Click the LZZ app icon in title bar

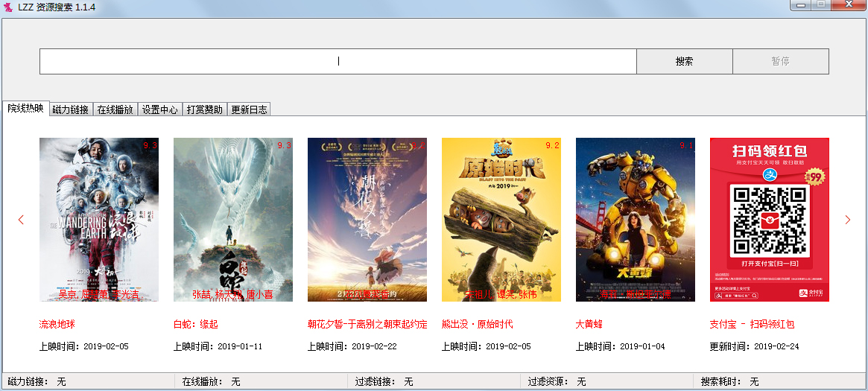point(8,7)
